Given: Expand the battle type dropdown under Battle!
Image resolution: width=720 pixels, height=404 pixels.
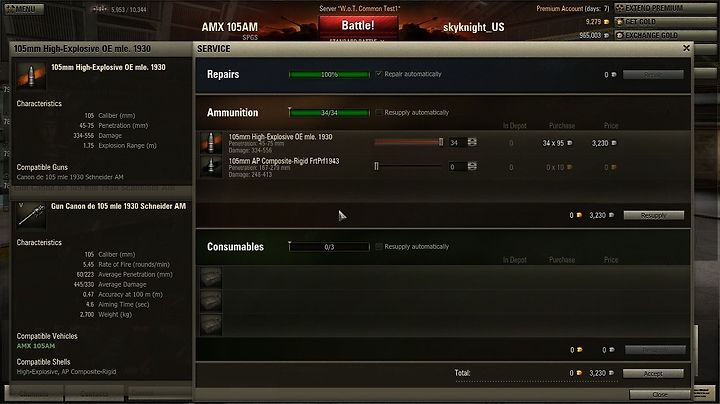Looking at the screenshot, I should pyautogui.click(x=356, y=41).
